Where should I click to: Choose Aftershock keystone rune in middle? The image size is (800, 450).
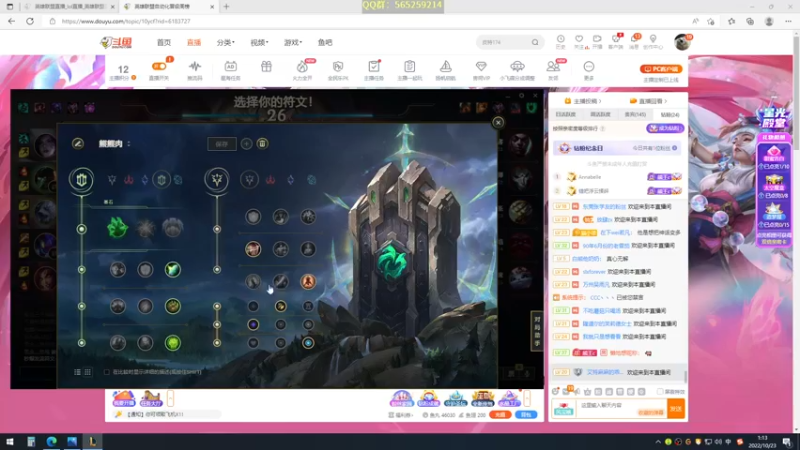click(x=145, y=228)
